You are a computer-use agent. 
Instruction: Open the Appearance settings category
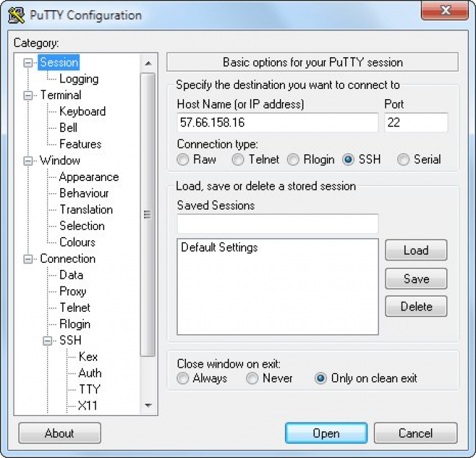(x=89, y=177)
